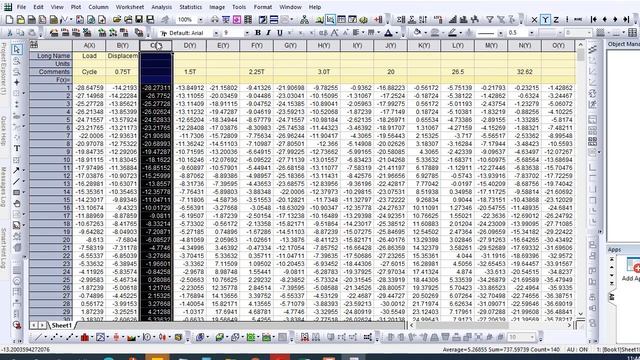Open font color dropdown arrow
Image resolution: width=640 pixels, height=360 pixels.
click(396, 33)
